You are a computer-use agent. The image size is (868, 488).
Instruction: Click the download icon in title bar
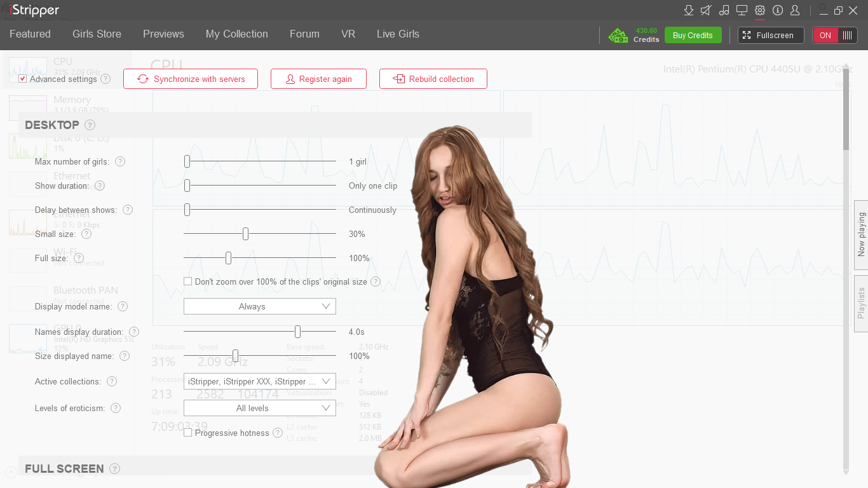point(688,10)
